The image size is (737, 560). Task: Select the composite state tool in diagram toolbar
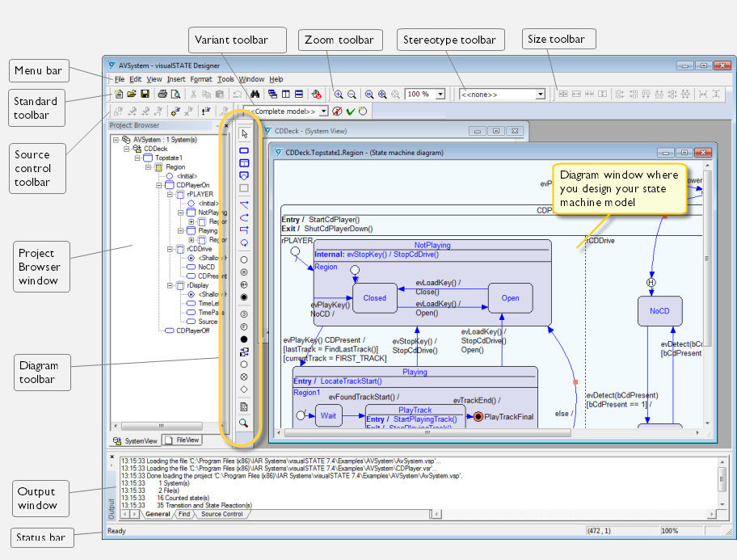coord(244,163)
